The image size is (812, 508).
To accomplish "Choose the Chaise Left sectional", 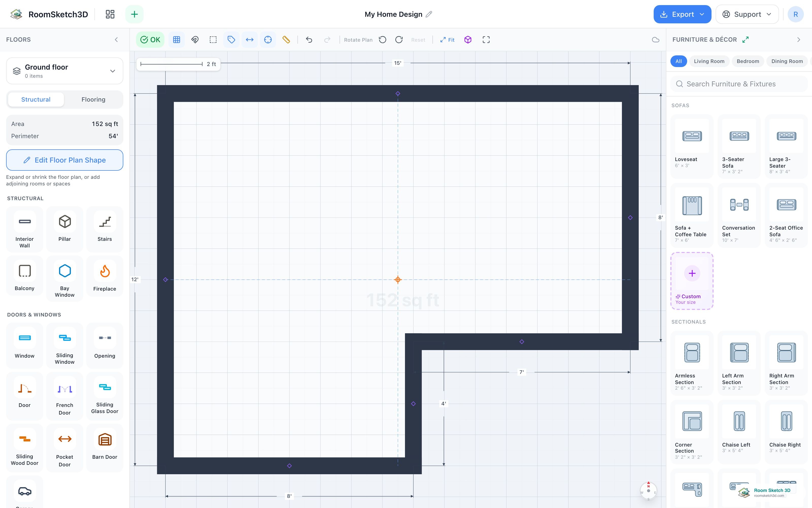I will (739, 432).
